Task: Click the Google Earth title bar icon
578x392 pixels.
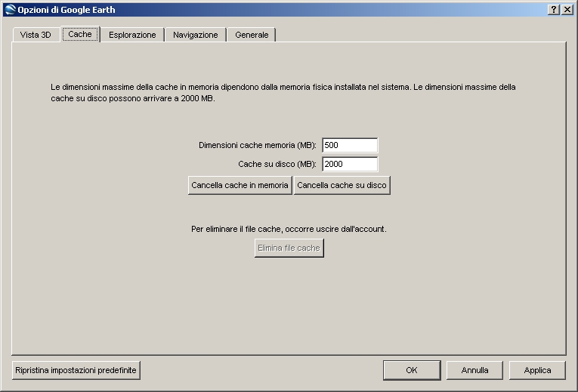Action: (x=11, y=10)
